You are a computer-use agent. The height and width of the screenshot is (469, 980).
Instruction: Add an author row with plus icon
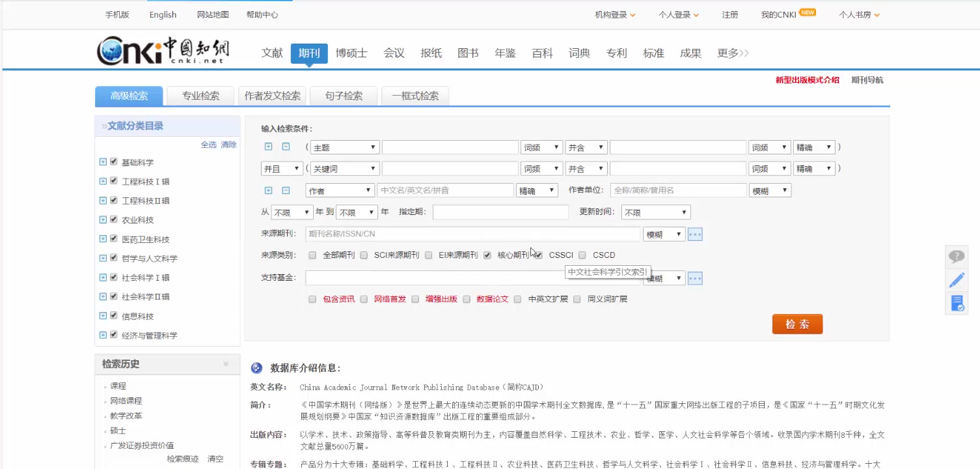coord(268,190)
